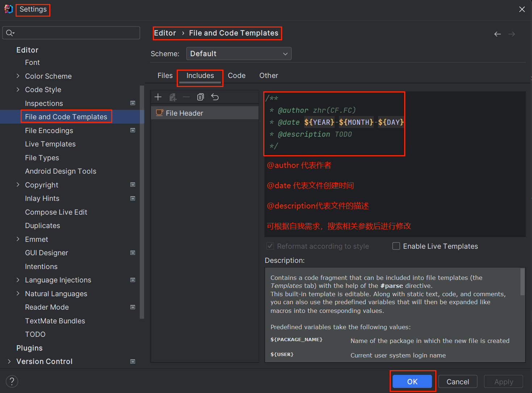Expand the Code Style tree node
Viewport: 532px width, 393px height.
18,90
